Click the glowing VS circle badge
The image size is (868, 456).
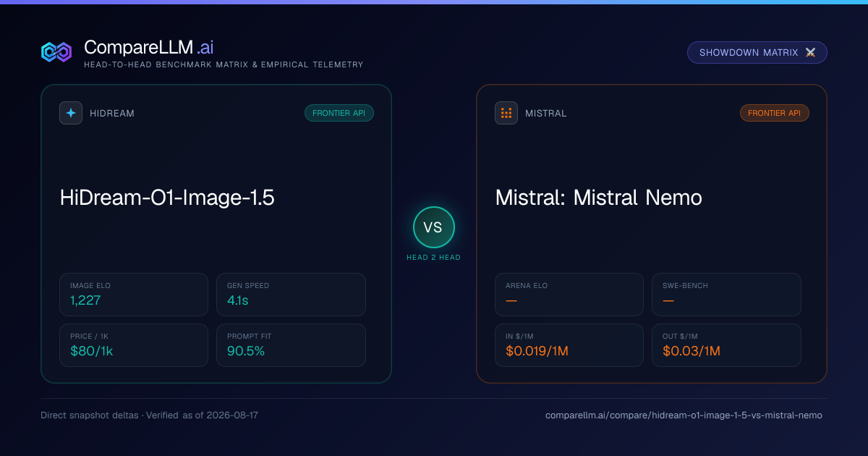click(x=434, y=227)
